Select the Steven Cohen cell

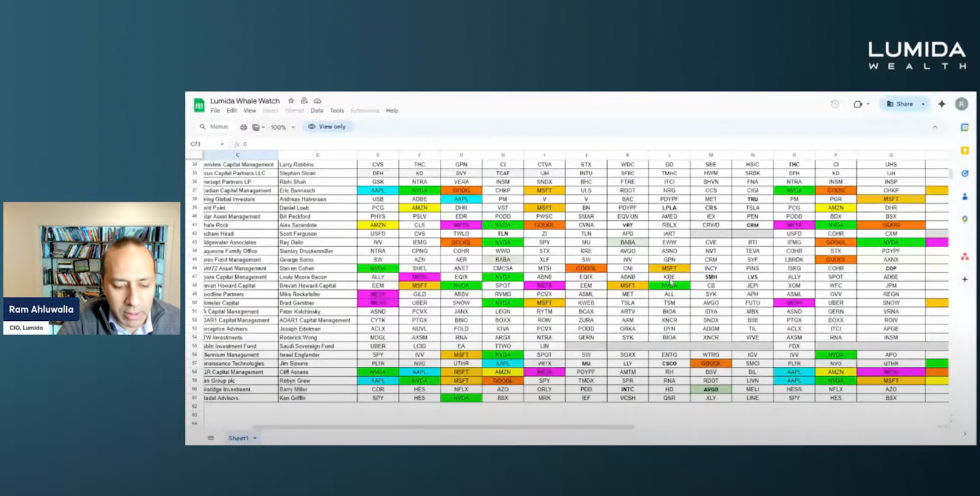tap(317, 268)
